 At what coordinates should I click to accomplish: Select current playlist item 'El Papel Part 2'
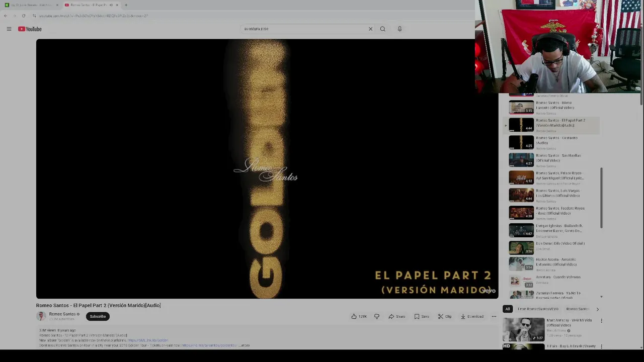point(552,125)
